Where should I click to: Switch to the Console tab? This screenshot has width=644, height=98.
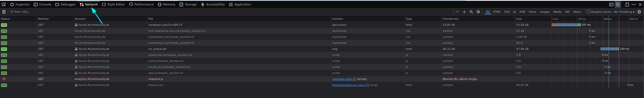42,5
